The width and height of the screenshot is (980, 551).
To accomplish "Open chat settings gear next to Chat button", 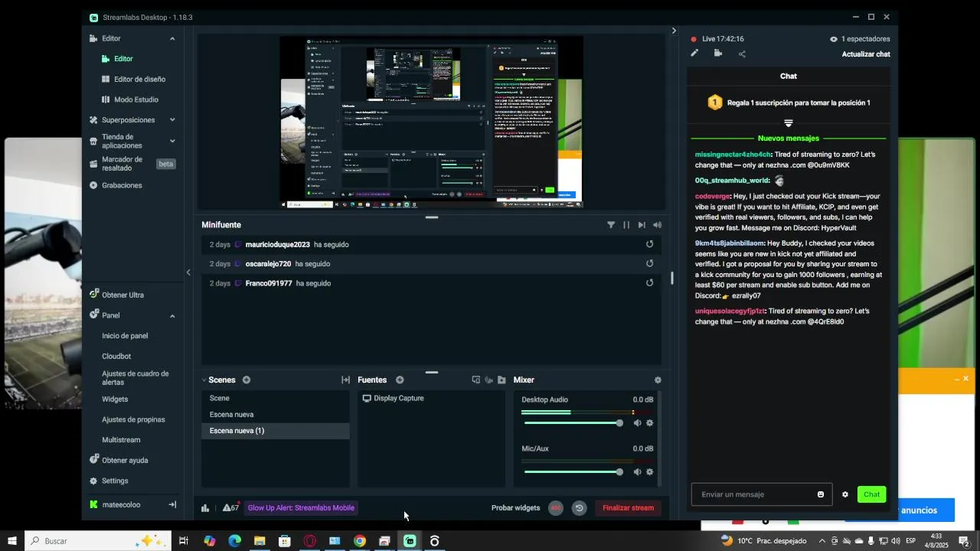I will (845, 494).
